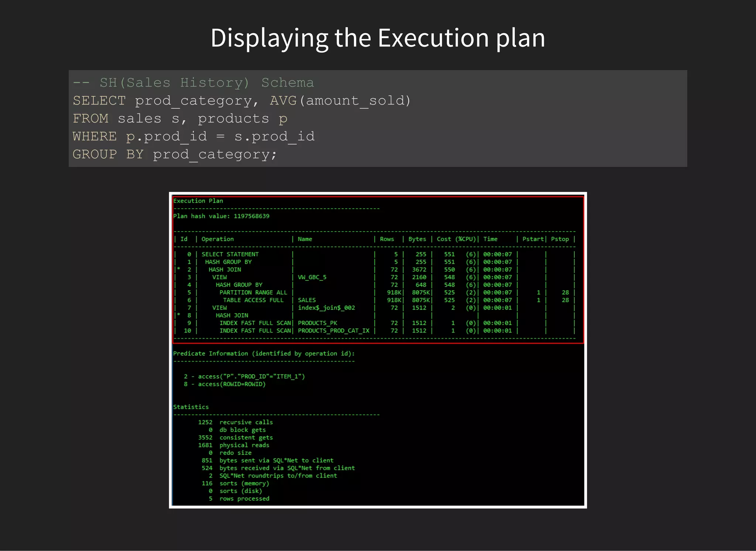756x551 pixels.
Task: Click the 918K rows value in the SALES row
Action: (394, 300)
